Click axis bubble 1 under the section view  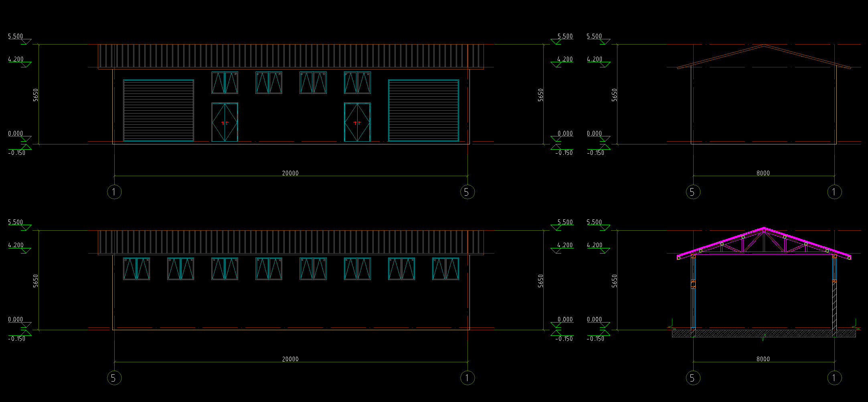[834, 378]
